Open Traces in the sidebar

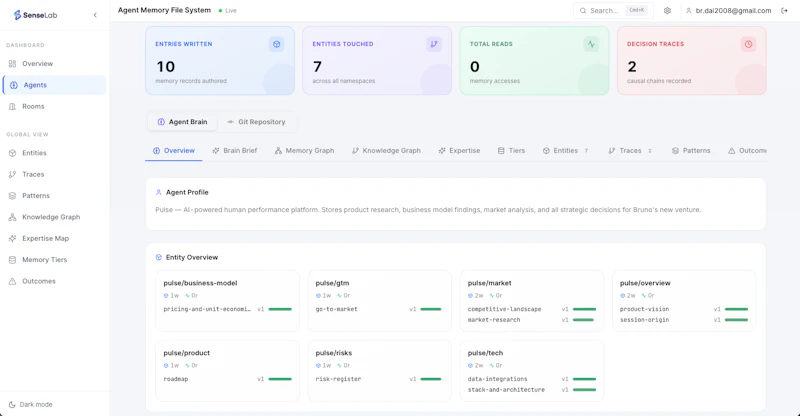point(54,174)
